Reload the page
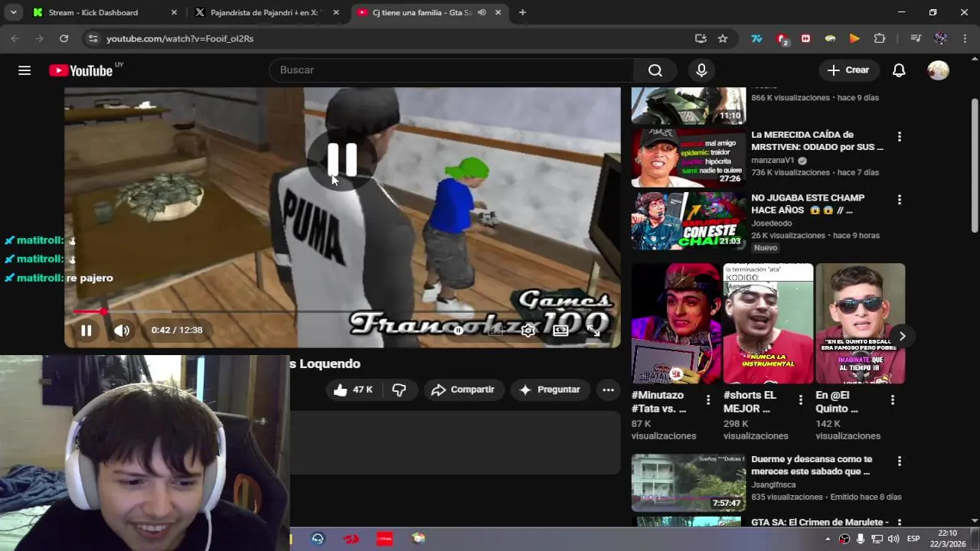 tap(64, 38)
